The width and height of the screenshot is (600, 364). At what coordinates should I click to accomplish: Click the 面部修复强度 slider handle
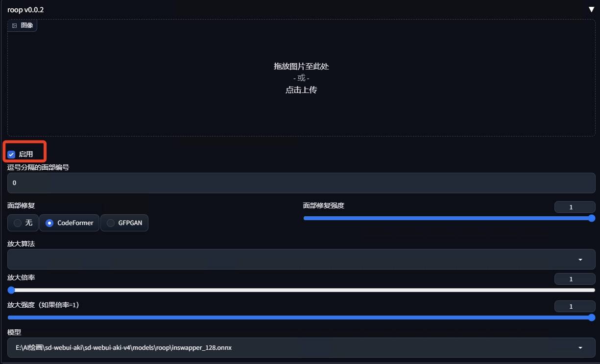point(591,218)
